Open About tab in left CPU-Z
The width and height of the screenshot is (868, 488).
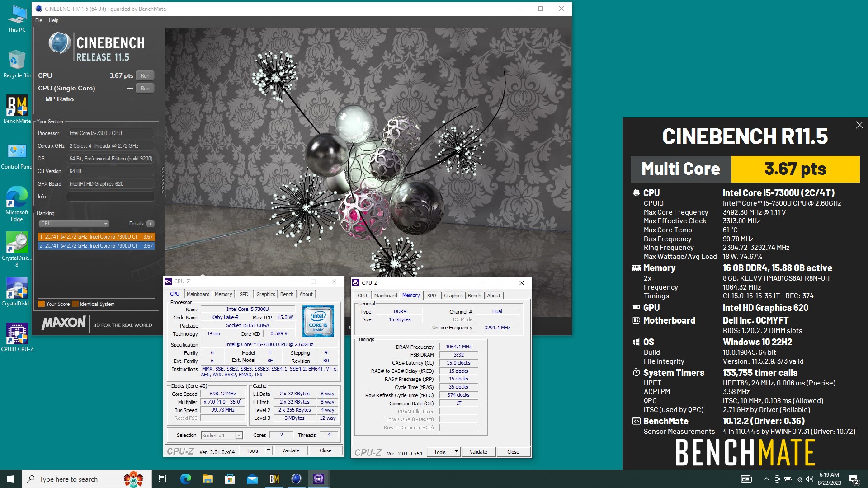(306, 294)
